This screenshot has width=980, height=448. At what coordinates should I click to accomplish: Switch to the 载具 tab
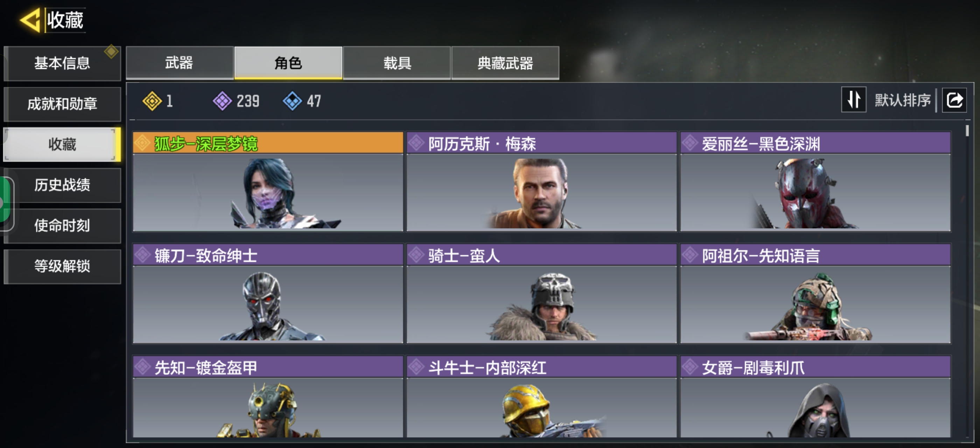(397, 63)
